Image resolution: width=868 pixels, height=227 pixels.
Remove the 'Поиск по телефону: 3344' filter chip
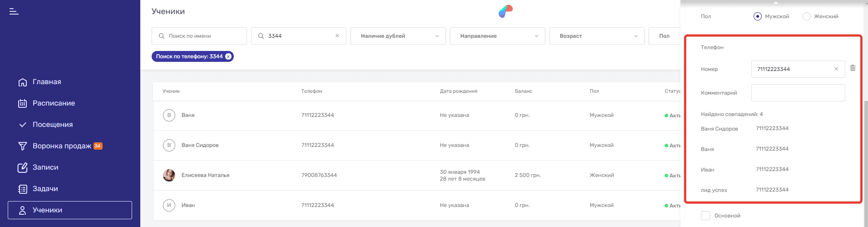228,56
